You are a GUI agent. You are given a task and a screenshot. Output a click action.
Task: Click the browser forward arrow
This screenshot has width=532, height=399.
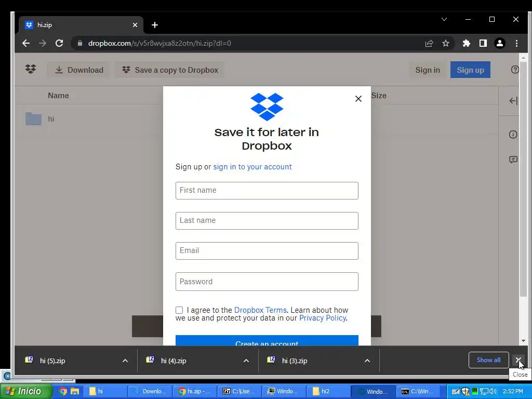pyautogui.click(x=43, y=43)
